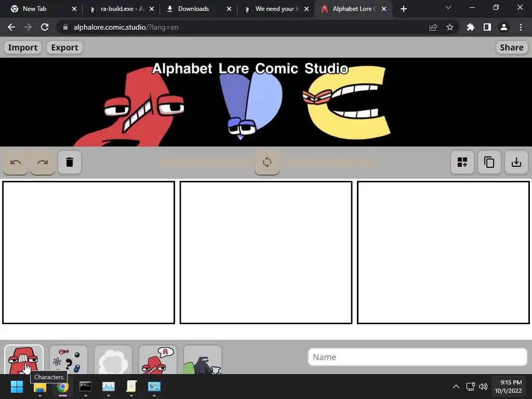Screen dimensions: 532x399
Task: Open the backgrounds category
Action: [203, 360]
